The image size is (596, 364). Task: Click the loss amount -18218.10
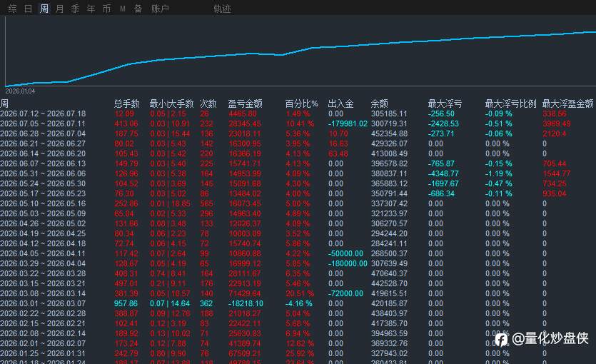[x=246, y=303]
